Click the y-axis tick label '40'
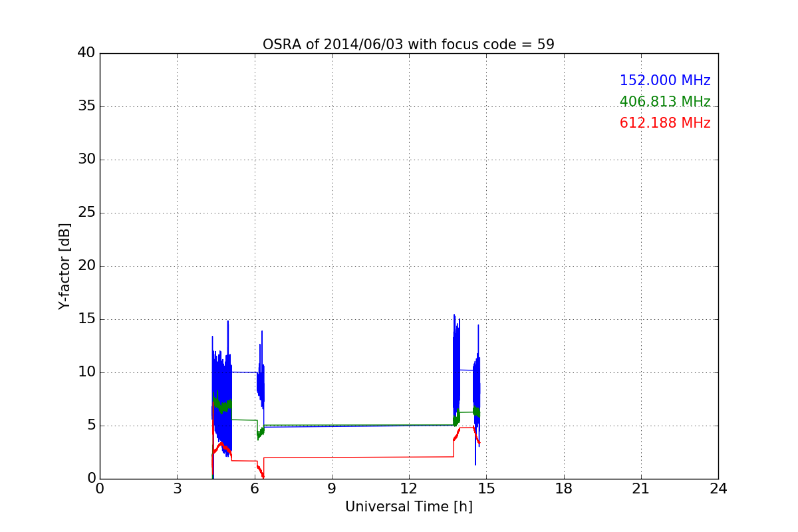 86,53
